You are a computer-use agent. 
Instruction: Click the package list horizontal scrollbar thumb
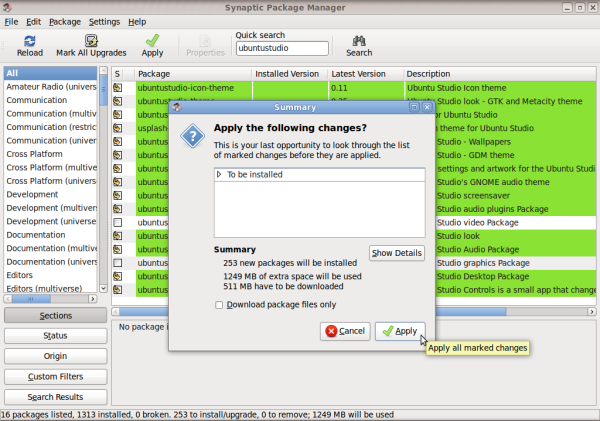(x=313, y=312)
